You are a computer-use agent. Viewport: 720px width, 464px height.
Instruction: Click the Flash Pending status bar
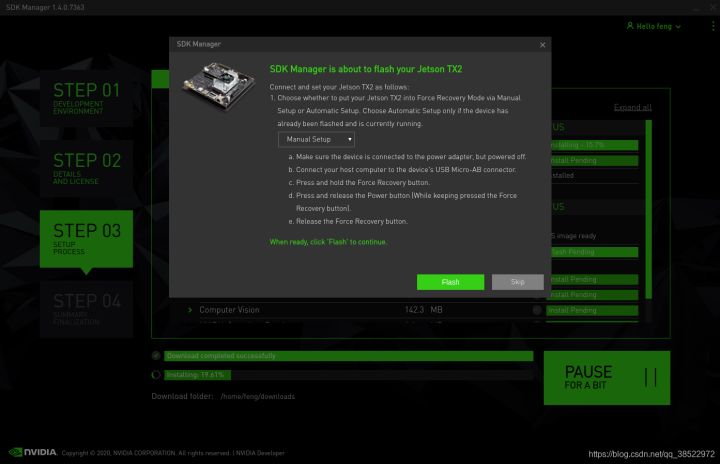(594, 252)
